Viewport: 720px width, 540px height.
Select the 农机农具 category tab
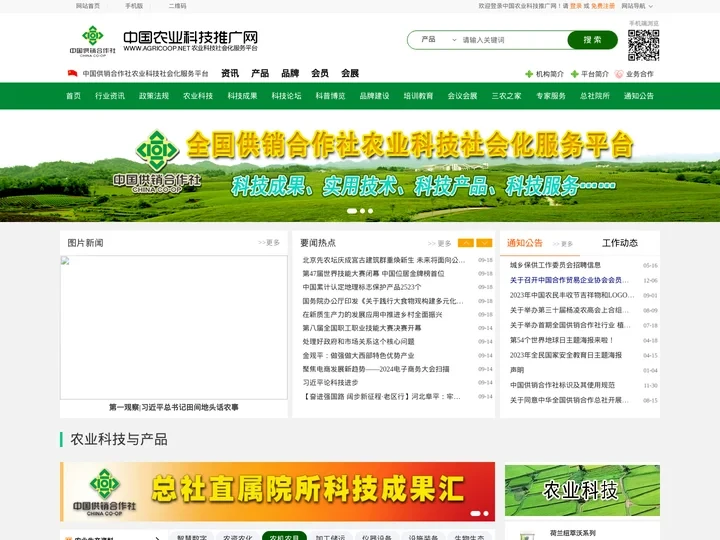click(284, 536)
